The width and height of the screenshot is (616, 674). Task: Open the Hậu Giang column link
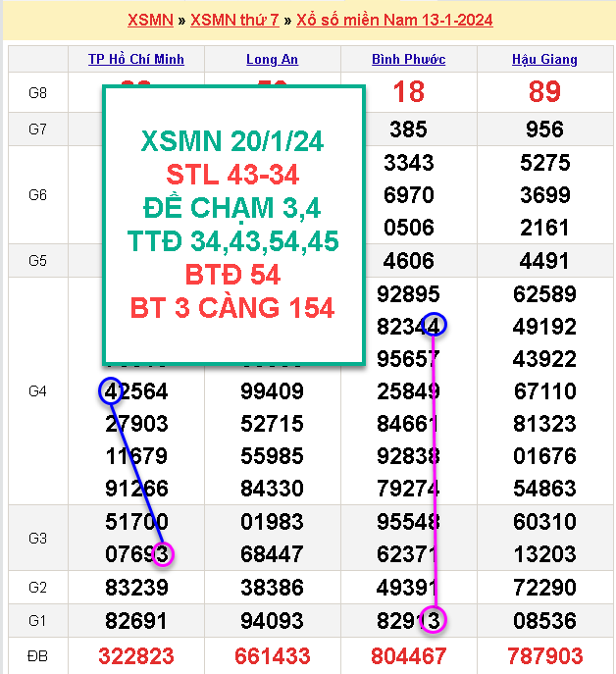point(544,59)
